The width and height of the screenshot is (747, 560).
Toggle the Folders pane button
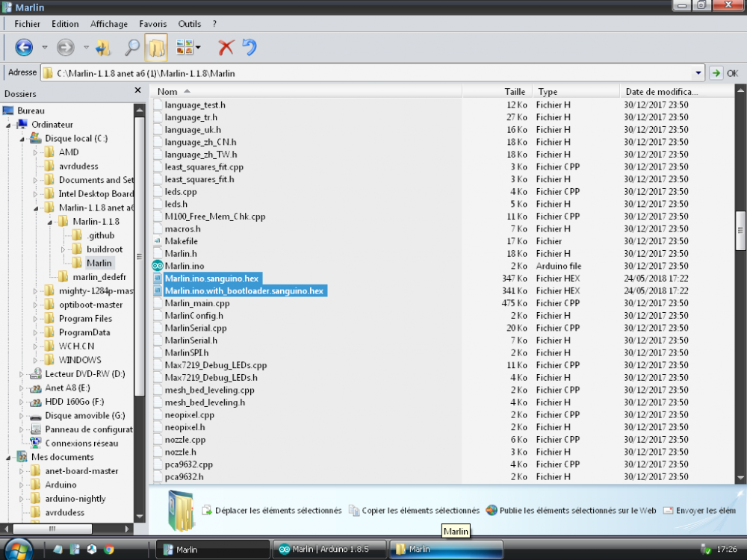coord(156,47)
